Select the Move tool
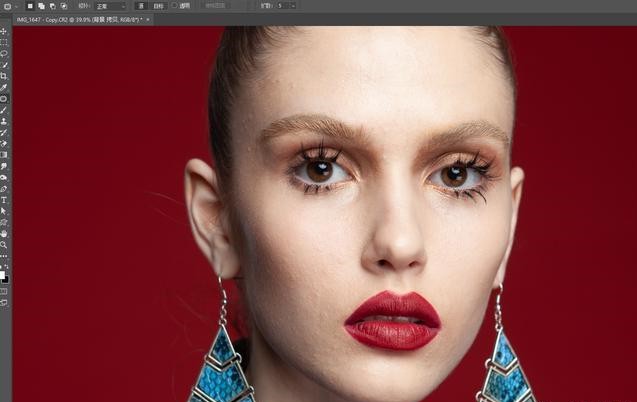 [x=4, y=31]
